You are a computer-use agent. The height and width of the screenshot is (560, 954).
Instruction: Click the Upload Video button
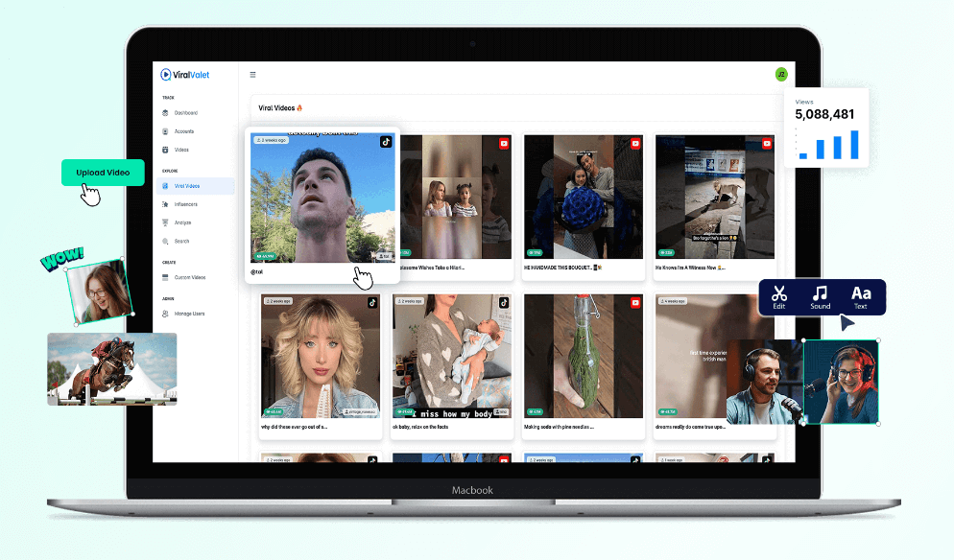click(x=103, y=173)
